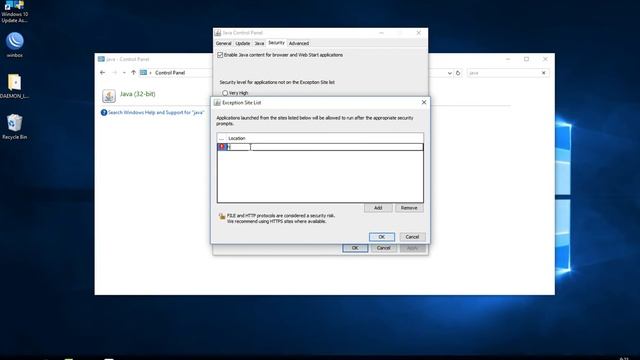Switch to the Java tab
This screenshot has height=360, width=640.
click(259, 43)
